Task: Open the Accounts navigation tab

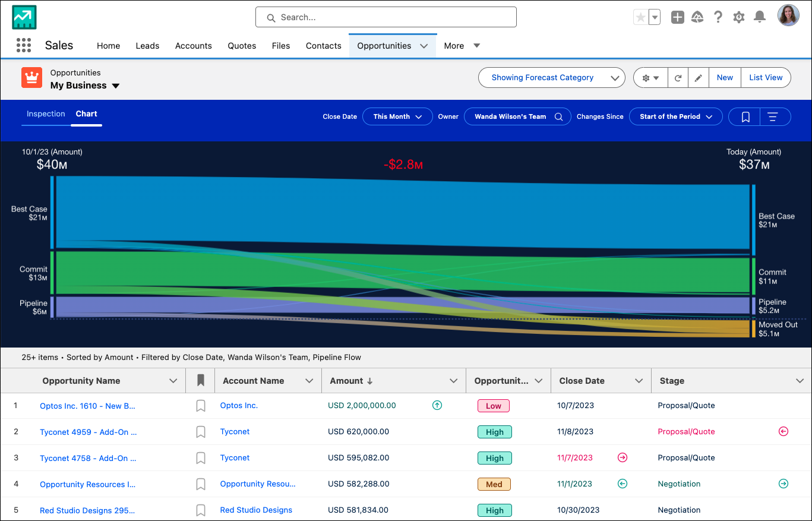Action: click(x=194, y=46)
